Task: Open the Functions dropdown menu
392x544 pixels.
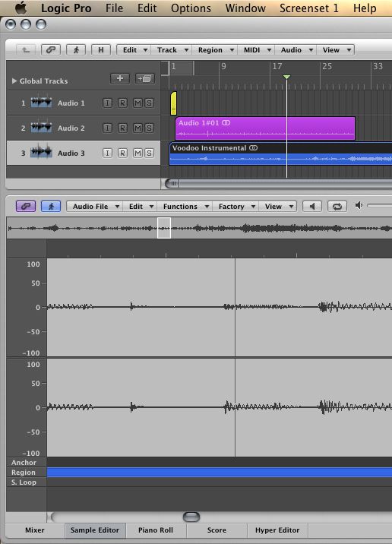Action: (x=185, y=207)
